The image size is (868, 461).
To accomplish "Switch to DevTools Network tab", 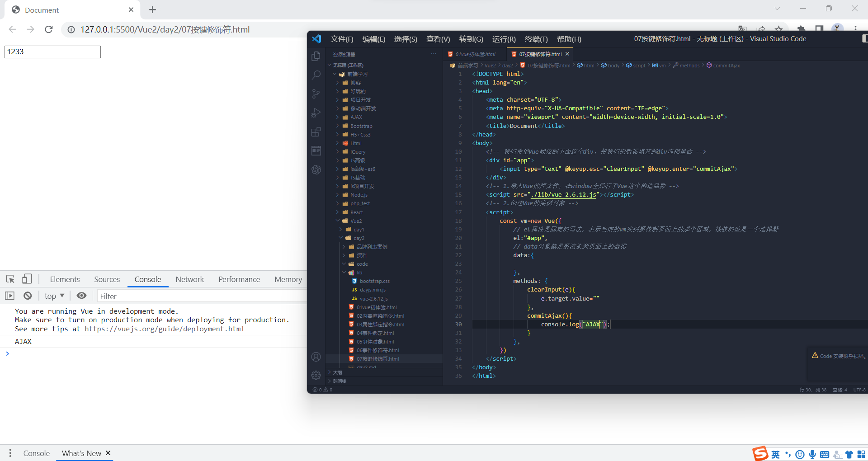I will [x=190, y=279].
